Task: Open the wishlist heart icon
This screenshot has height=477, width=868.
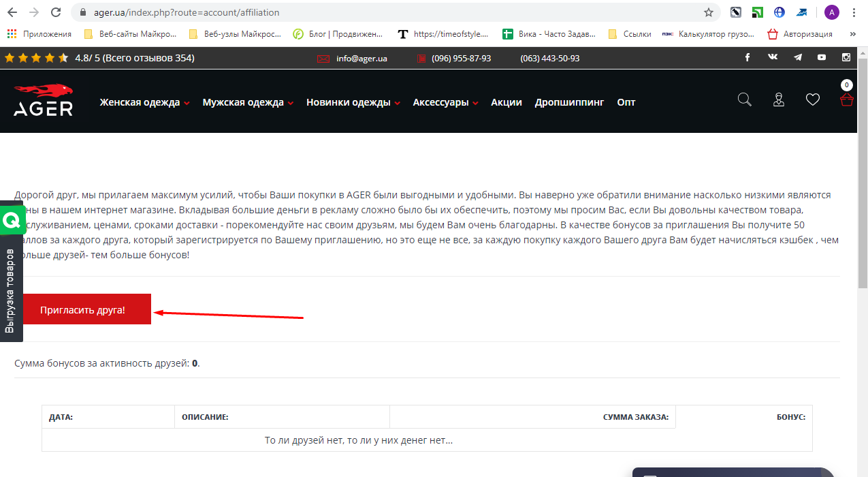Action: tap(812, 99)
